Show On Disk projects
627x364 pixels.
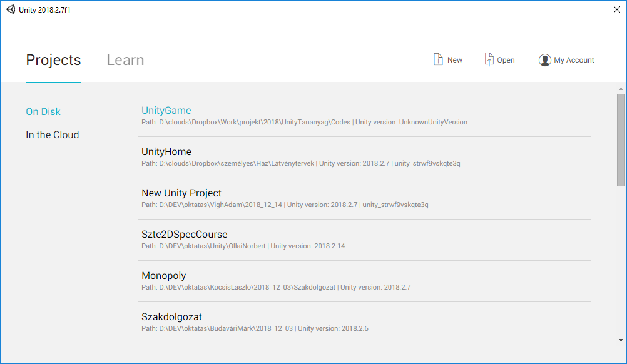(43, 111)
